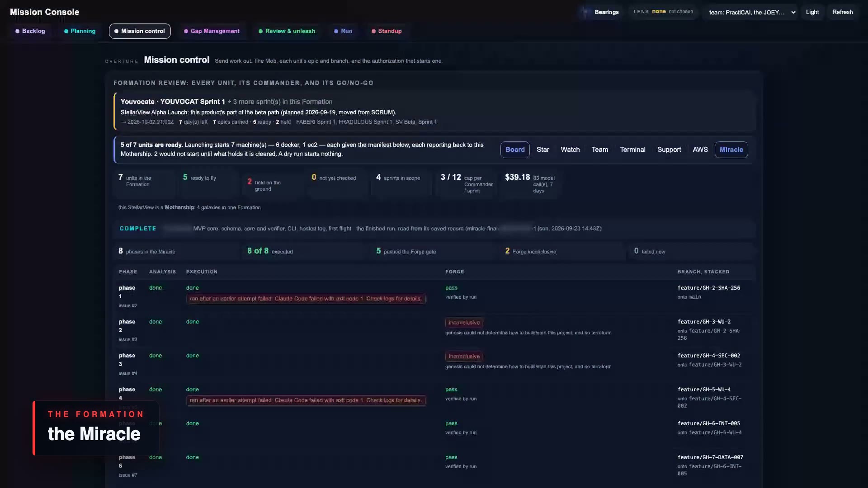Screen dimensions: 868x488
Task: Open the Run tab
Action: 343,31
